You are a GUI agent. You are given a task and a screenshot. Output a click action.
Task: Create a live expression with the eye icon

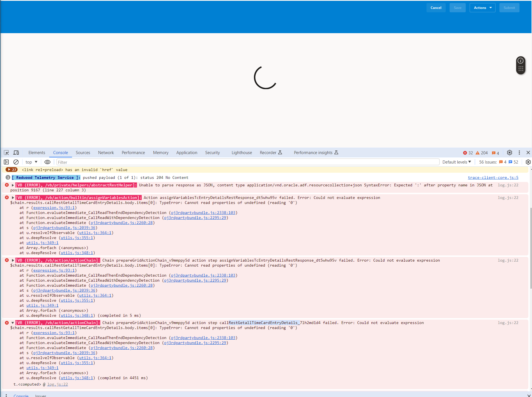(x=47, y=162)
